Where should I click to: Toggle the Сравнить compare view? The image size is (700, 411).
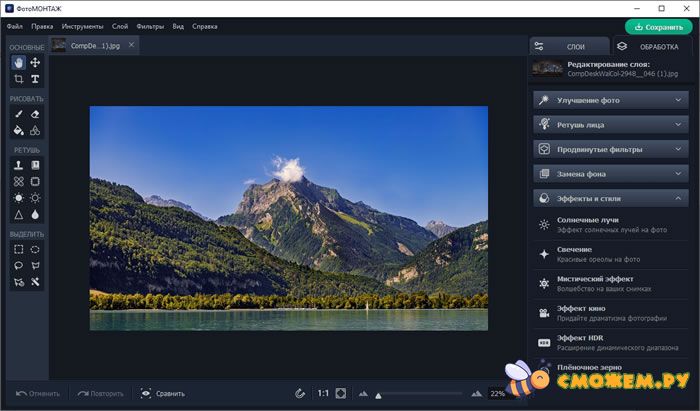click(162, 394)
